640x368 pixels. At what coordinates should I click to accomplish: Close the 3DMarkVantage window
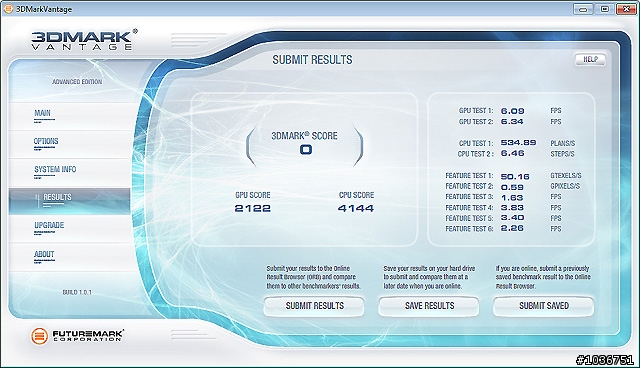(626, 9)
